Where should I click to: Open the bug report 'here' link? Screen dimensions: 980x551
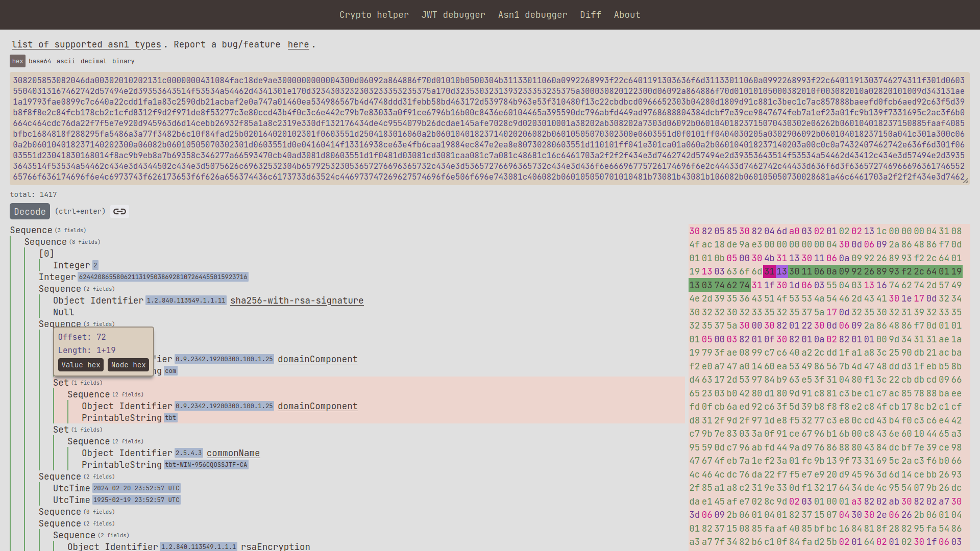coord(298,44)
